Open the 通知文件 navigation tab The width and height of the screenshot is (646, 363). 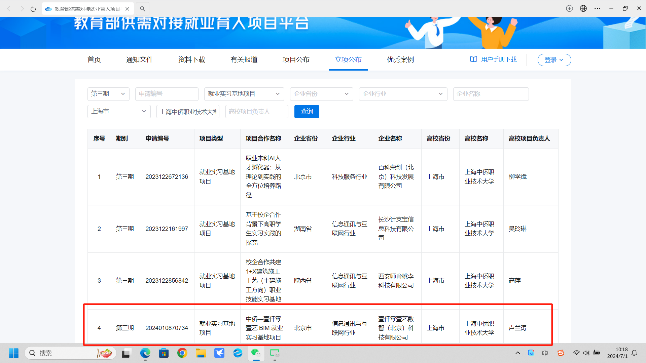coord(139,60)
